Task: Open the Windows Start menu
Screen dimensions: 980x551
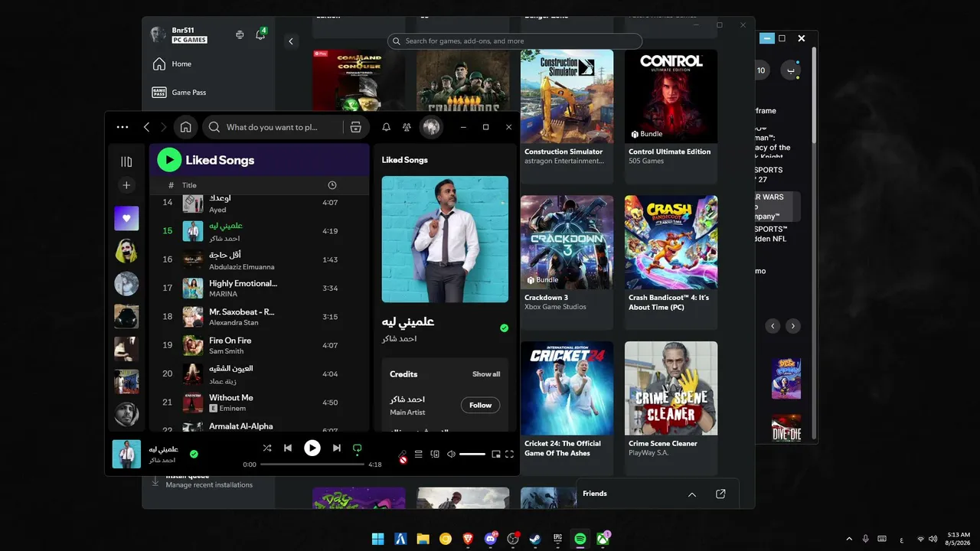Action: click(378, 539)
